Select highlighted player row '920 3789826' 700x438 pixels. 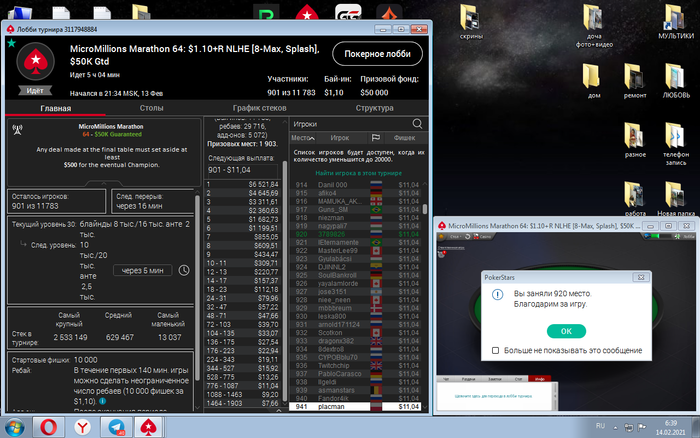coord(357,234)
